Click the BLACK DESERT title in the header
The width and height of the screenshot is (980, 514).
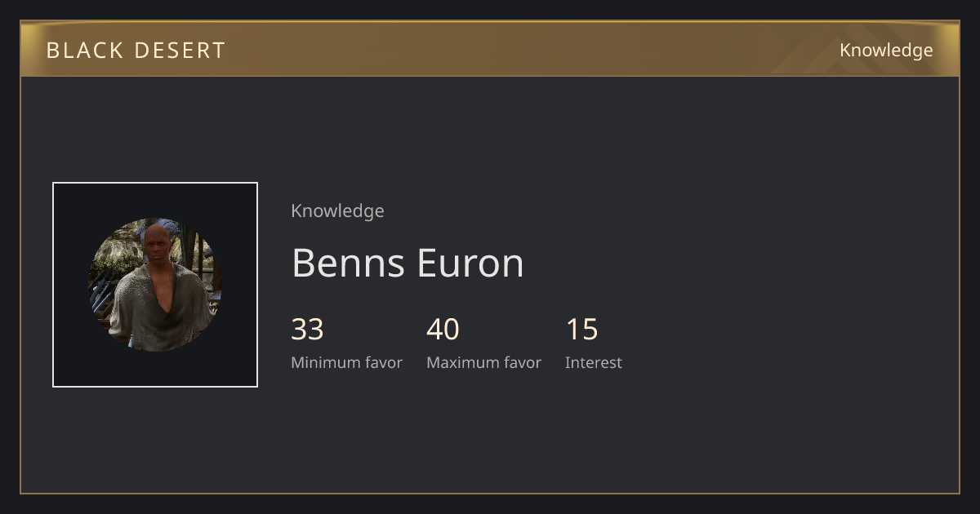136,51
